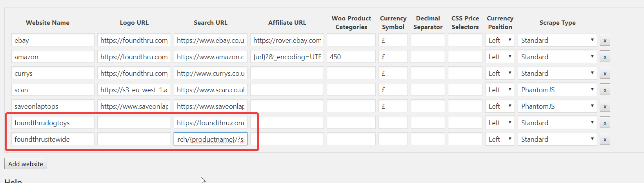This screenshot has width=644, height=183.
Task: Remove the saveonlaptops row
Action: pos(605,106)
